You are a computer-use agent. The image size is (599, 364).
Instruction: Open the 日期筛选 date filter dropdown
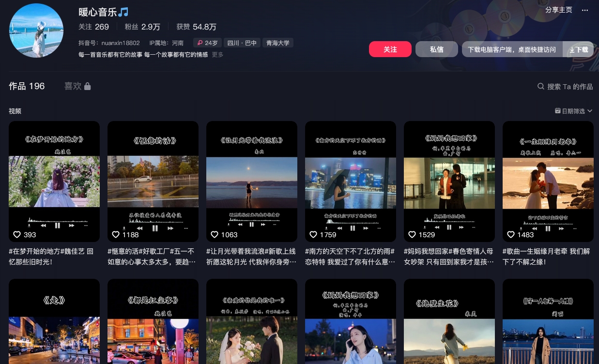(x=574, y=111)
